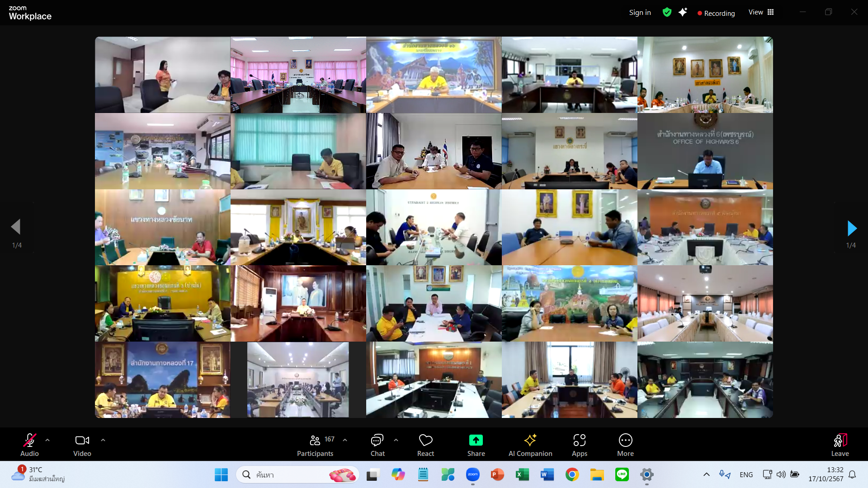The image size is (868, 488).
Task: Open the Participants list
Action: coord(315,440)
